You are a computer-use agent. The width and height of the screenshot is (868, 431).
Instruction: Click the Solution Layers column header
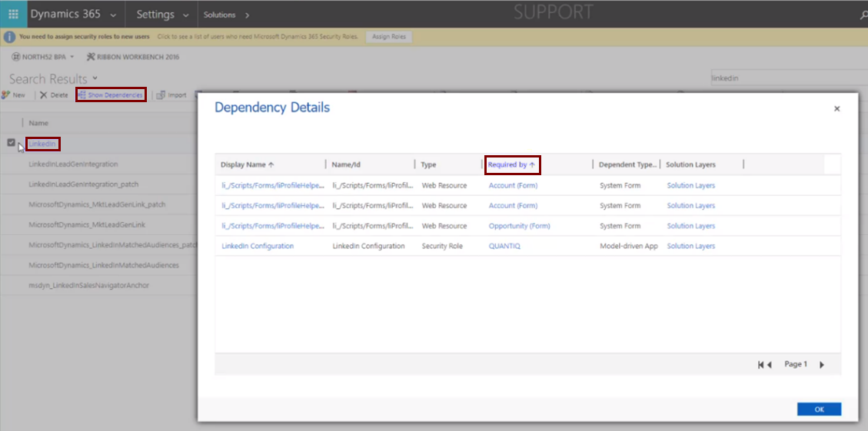click(690, 165)
